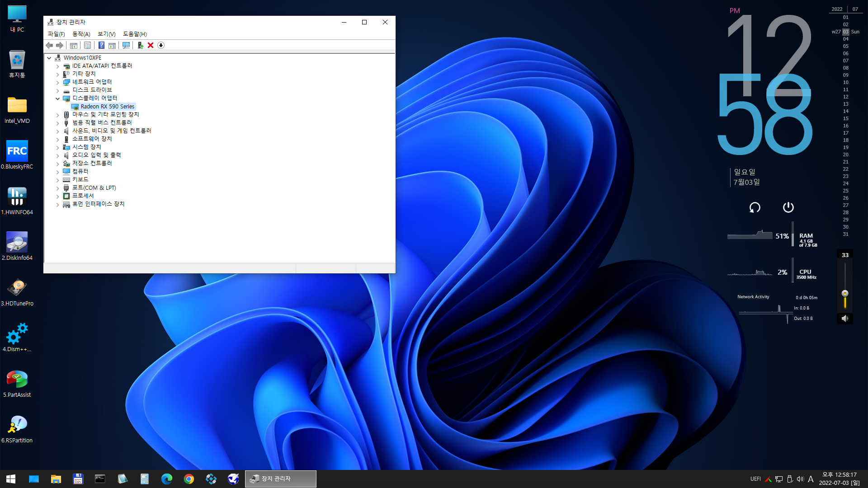Expand 소프트웨어 장치 node
This screenshot has width=868, height=488.
57,139
